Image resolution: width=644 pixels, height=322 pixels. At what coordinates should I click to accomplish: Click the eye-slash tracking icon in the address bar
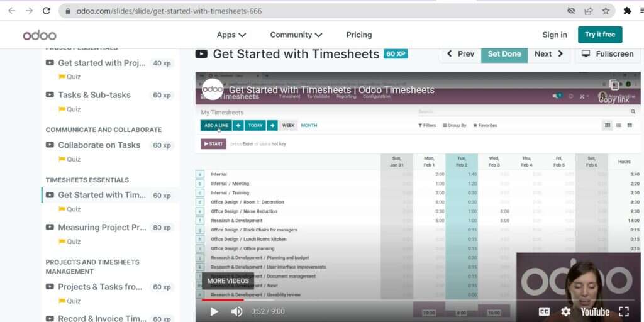(571, 11)
